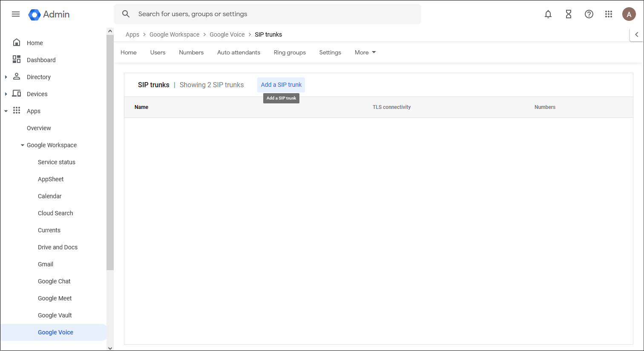Switch to the Settings tab

[x=330, y=52]
